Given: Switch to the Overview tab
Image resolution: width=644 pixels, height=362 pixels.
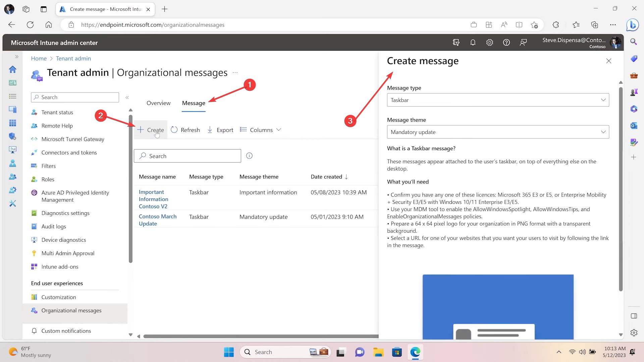Looking at the screenshot, I should 158,103.
